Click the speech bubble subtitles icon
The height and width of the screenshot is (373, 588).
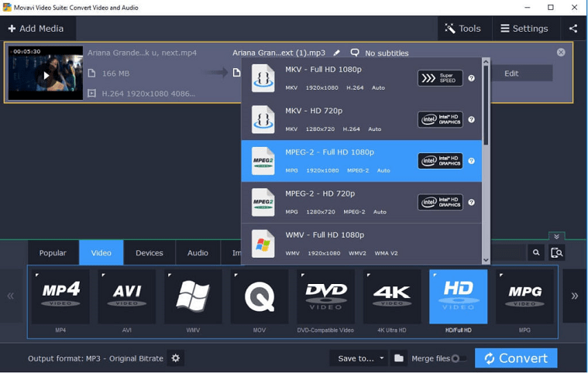[354, 53]
